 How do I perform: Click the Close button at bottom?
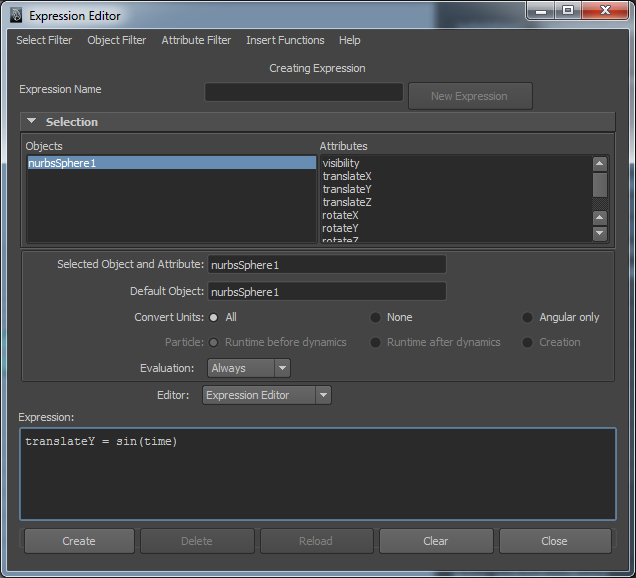554,541
